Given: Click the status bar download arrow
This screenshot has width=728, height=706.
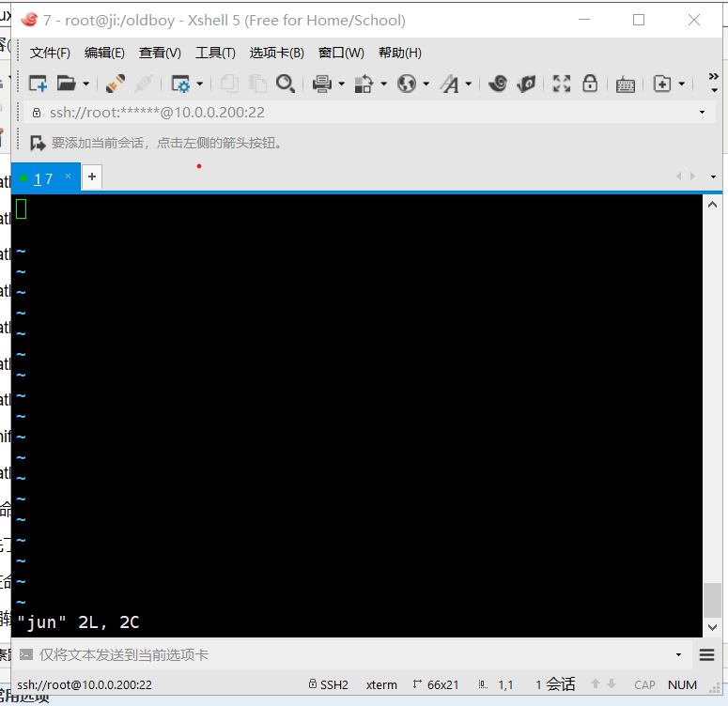Looking at the screenshot, I should 612,683.
